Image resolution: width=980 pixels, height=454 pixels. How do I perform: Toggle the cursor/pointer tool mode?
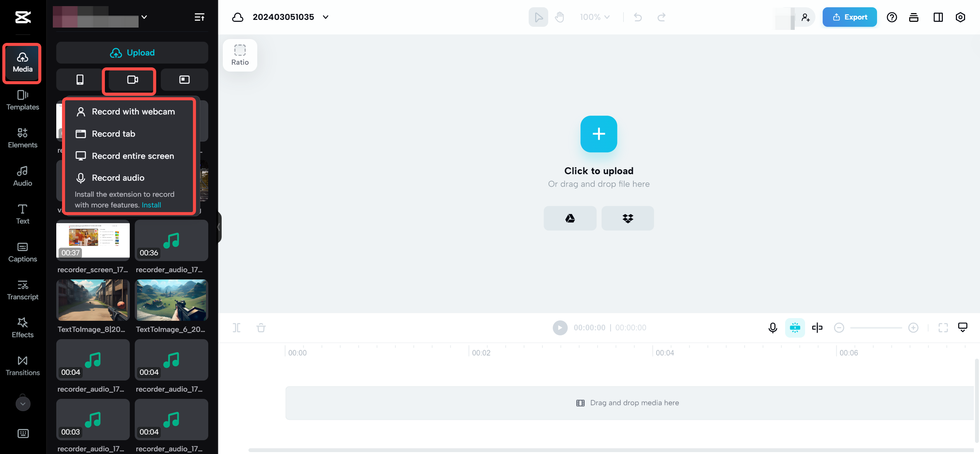pyautogui.click(x=538, y=17)
